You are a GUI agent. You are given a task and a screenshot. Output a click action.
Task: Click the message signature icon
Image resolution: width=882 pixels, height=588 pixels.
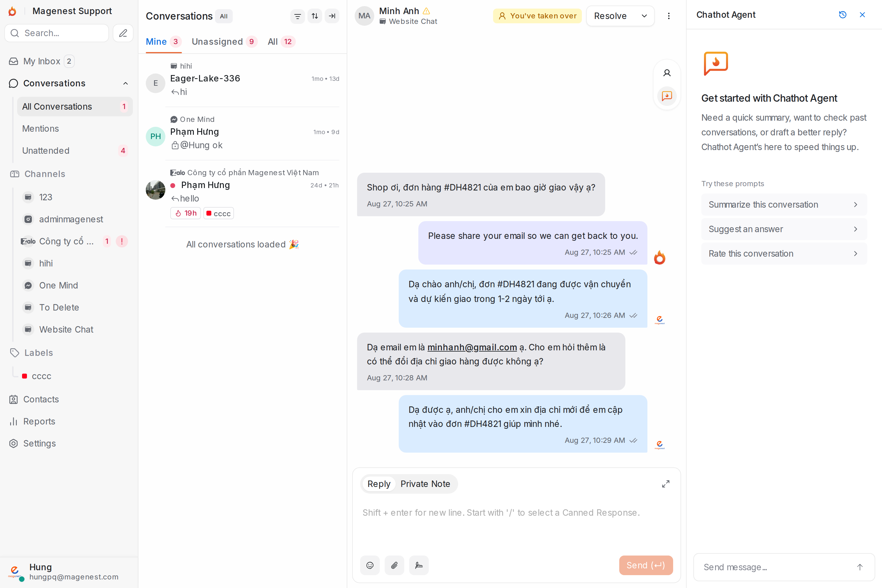point(419,565)
